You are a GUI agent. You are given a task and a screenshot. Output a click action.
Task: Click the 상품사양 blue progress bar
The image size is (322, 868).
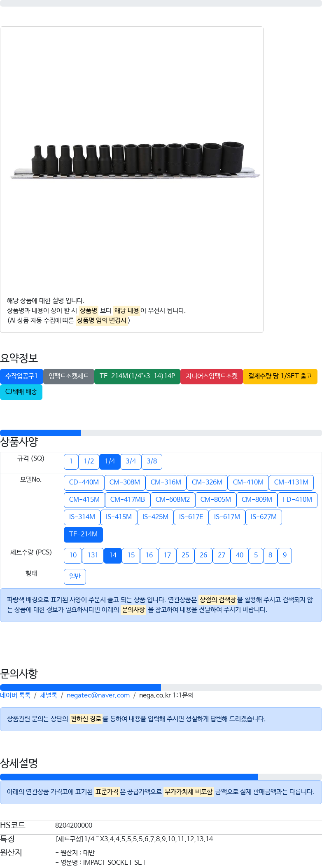40,433
